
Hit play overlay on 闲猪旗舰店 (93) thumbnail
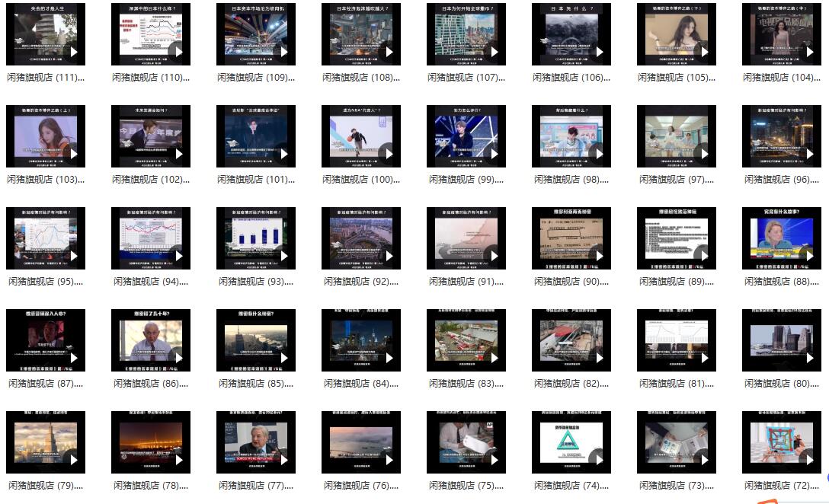tap(283, 256)
